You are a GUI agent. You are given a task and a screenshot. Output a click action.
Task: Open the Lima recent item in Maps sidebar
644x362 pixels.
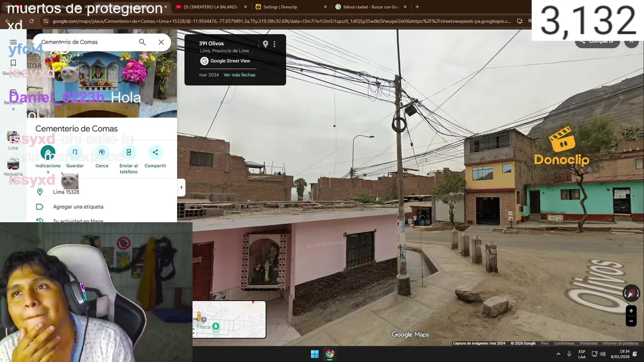coord(13,140)
